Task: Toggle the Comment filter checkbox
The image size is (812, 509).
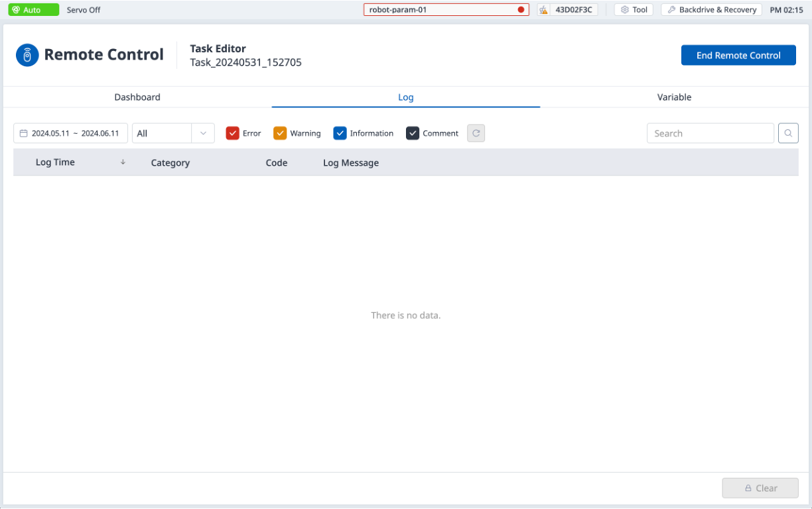Action: [x=413, y=133]
